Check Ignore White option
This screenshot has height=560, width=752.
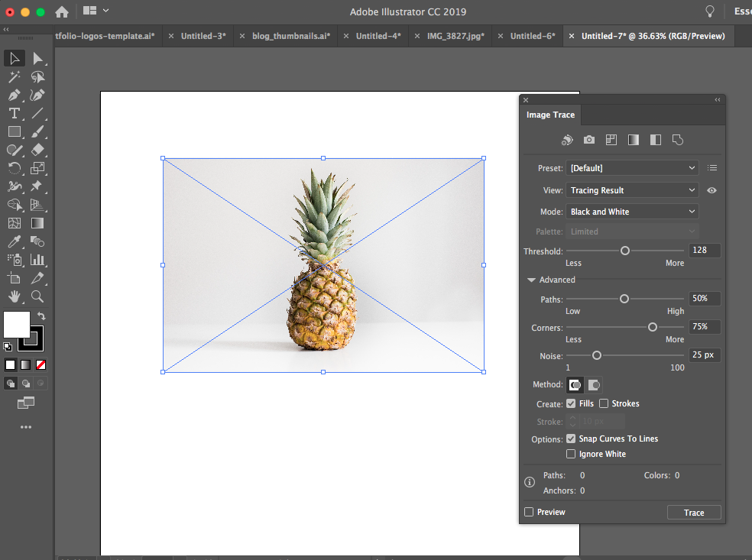[x=571, y=454]
